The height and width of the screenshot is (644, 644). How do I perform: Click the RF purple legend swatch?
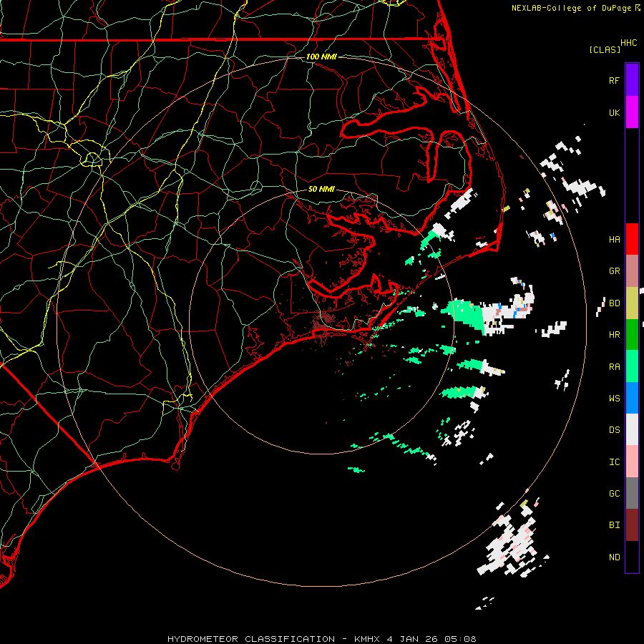tap(632, 80)
